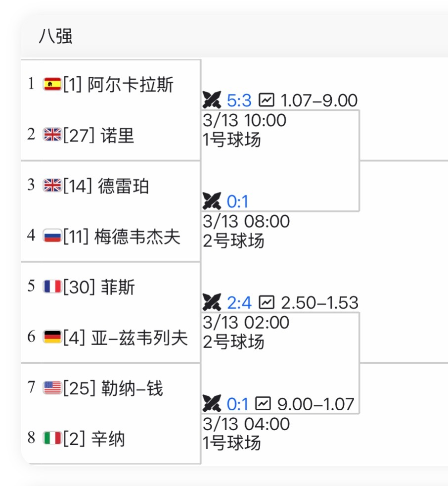Viewport: 448px width, 486px height.
Task: Select player 诺里 in the bracket
Action: [x=117, y=135]
